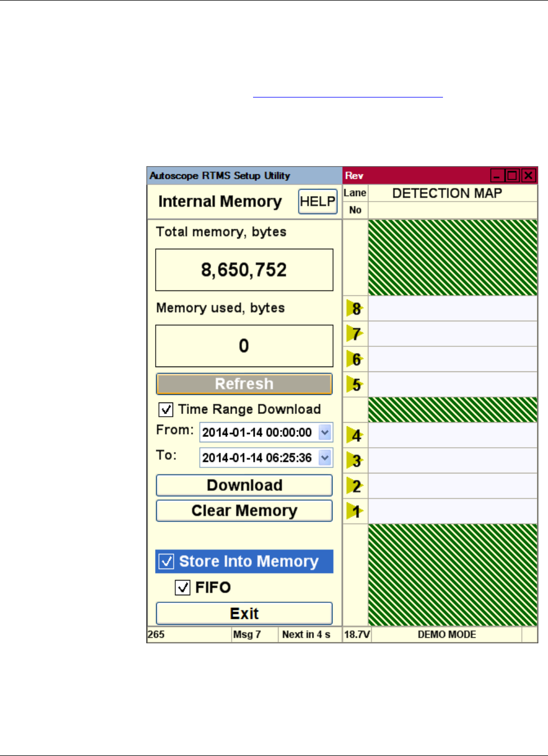The height and width of the screenshot is (756, 548).
Task: Click the Refresh button
Action: pos(244,384)
